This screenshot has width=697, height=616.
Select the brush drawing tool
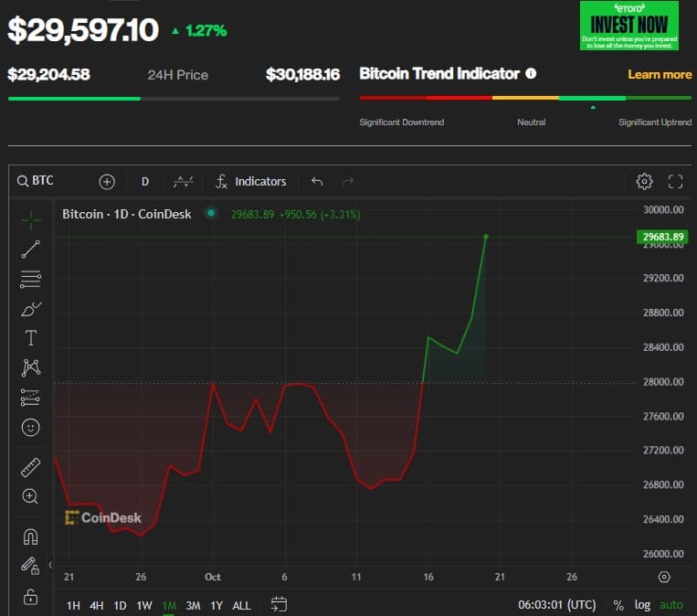pyautogui.click(x=31, y=309)
